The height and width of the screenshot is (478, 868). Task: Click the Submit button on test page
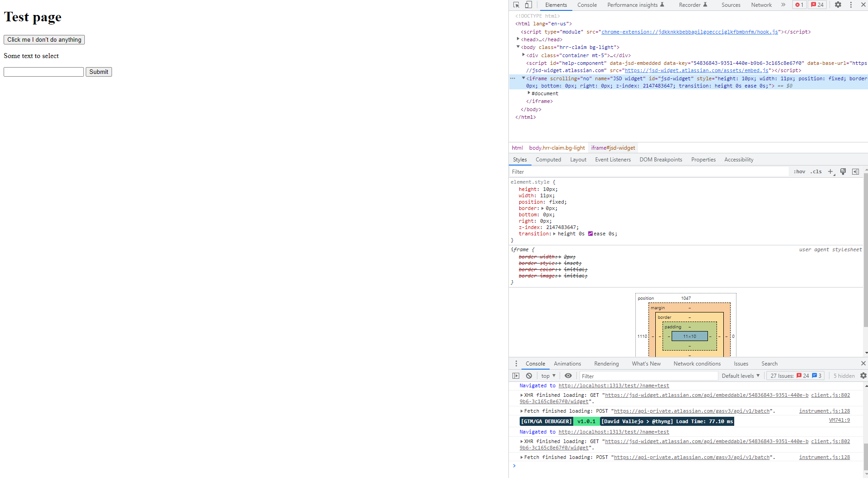[99, 72]
